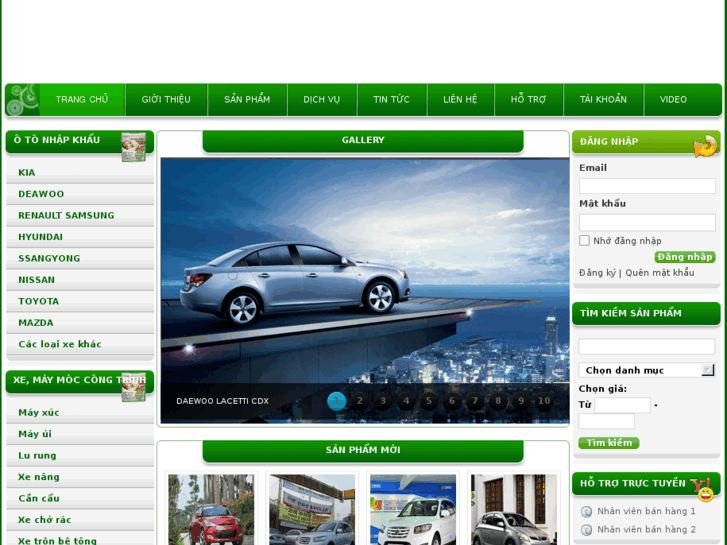Viewport: 727px width, 545px height.
Task: Open the grey hatchback product thumbnail
Action: (x=514, y=509)
